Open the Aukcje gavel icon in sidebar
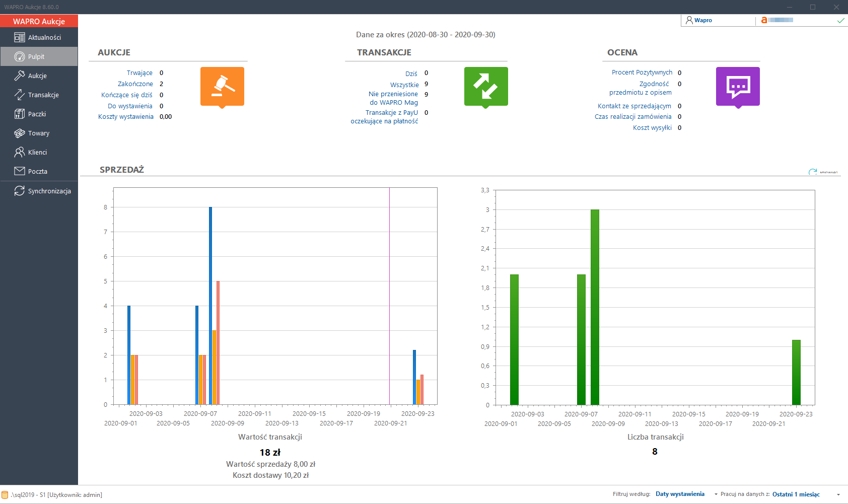The width and height of the screenshot is (848, 504). [x=20, y=76]
